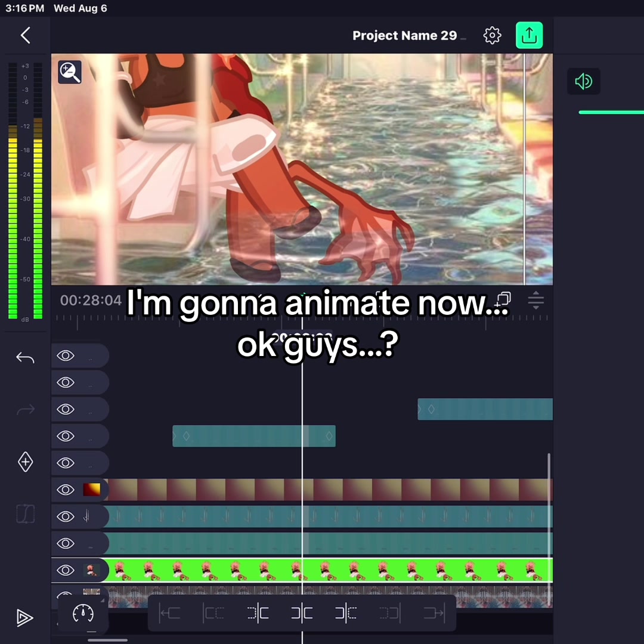This screenshot has height=644, width=644.
Task: Toggle eye on empty track above gradient track
Action: 66,463
